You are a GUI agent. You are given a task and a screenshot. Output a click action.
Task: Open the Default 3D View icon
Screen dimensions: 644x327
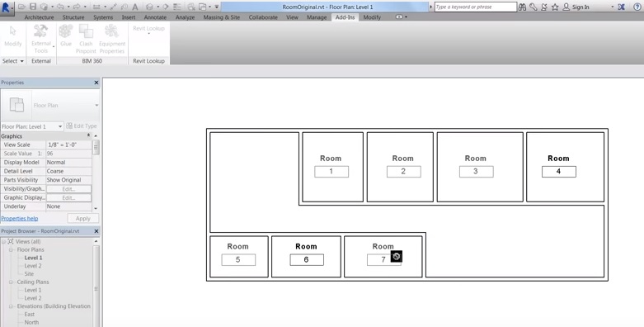tap(149, 7)
